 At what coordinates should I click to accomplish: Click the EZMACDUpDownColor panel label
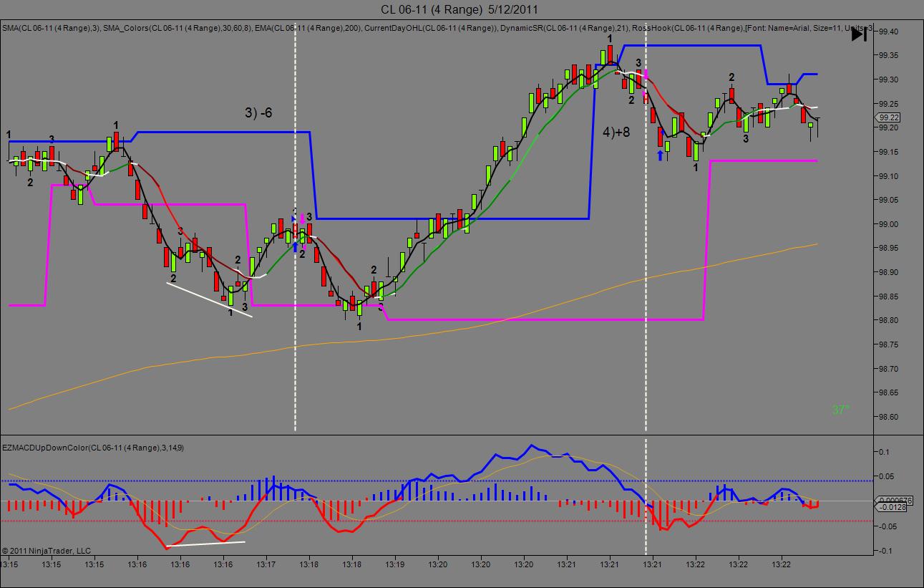pyautogui.click(x=93, y=448)
